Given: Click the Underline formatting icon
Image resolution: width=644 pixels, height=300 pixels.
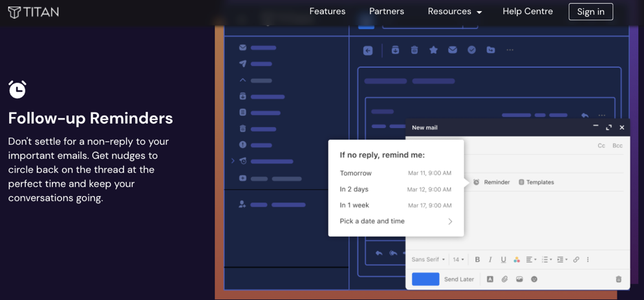Looking at the screenshot, I should [x=503, y=259].
